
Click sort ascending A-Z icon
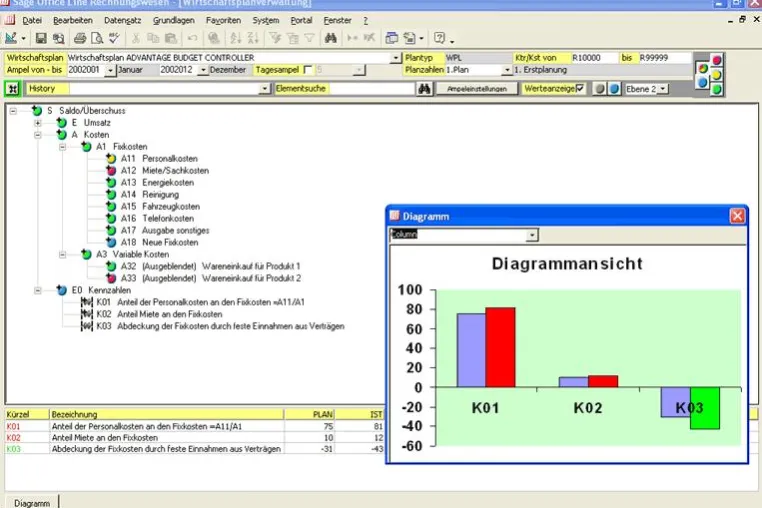click(x=236, y=38)
